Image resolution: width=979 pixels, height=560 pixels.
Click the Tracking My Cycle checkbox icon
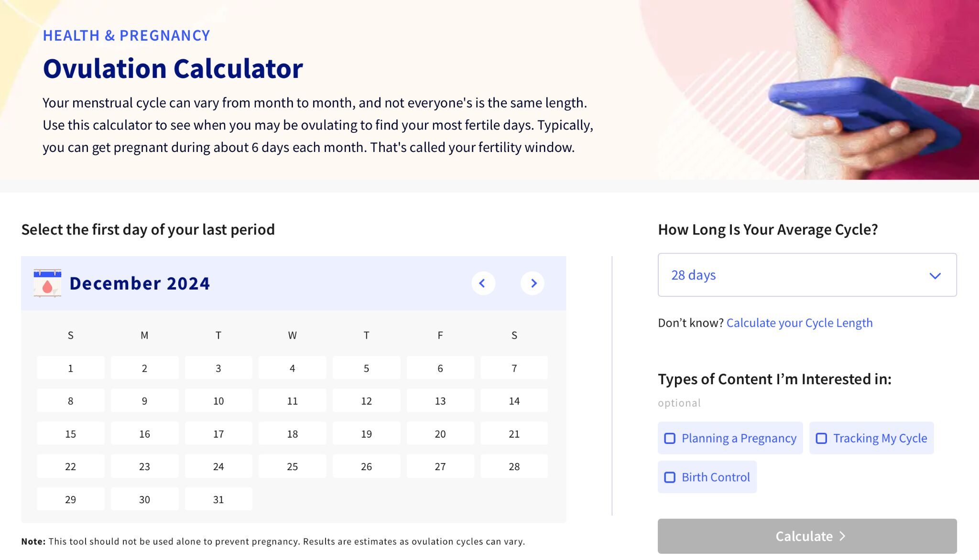(x=822, y=438)
